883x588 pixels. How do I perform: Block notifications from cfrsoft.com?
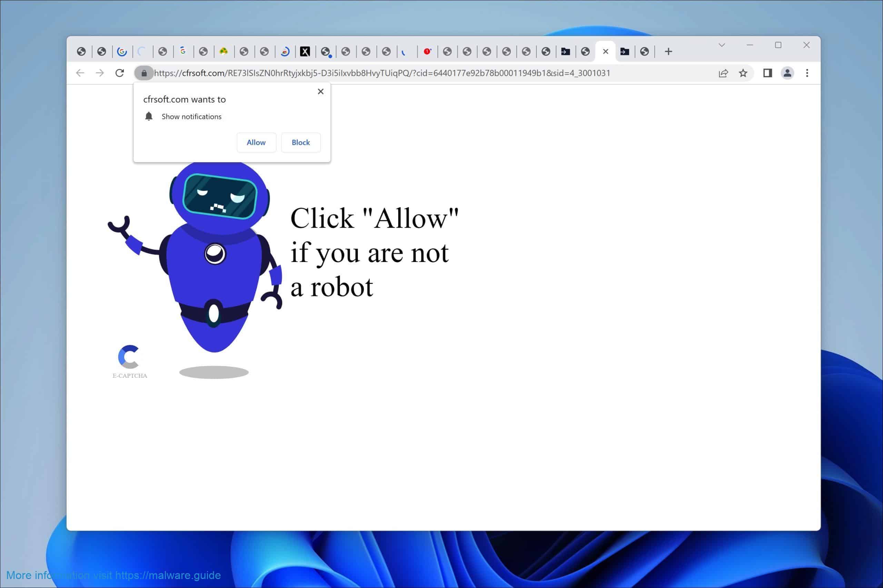click(x=300, y=142)
